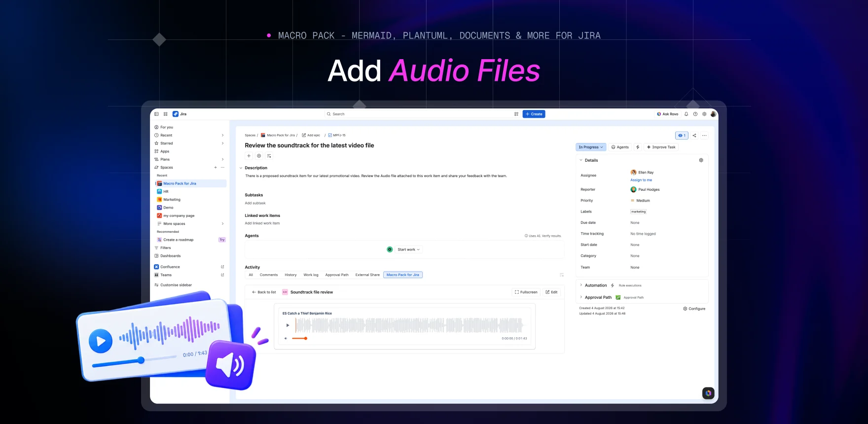Viewport: 868px width, 424px height.
Task: Open the notifications bell
Action: 686,114
